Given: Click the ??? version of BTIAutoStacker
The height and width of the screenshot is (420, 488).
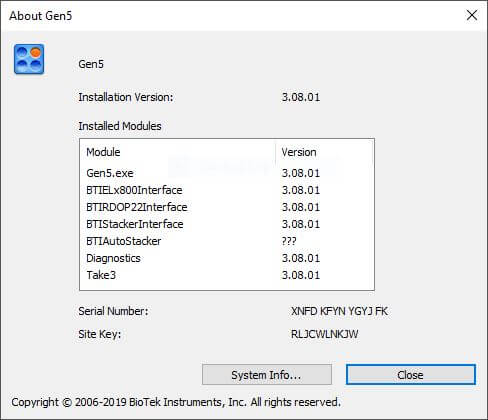Looking at the screenshot, I should 289,241.
